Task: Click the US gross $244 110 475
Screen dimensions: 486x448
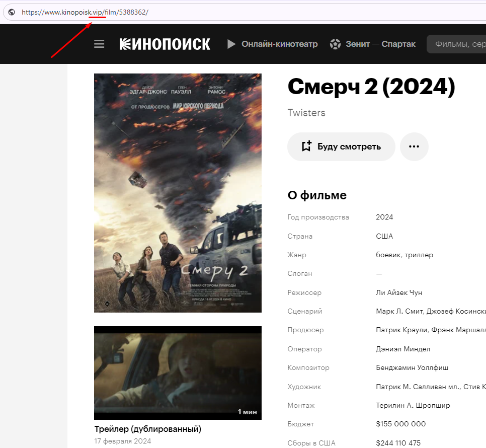Action: pyautogui.click(x=398, y=443)
